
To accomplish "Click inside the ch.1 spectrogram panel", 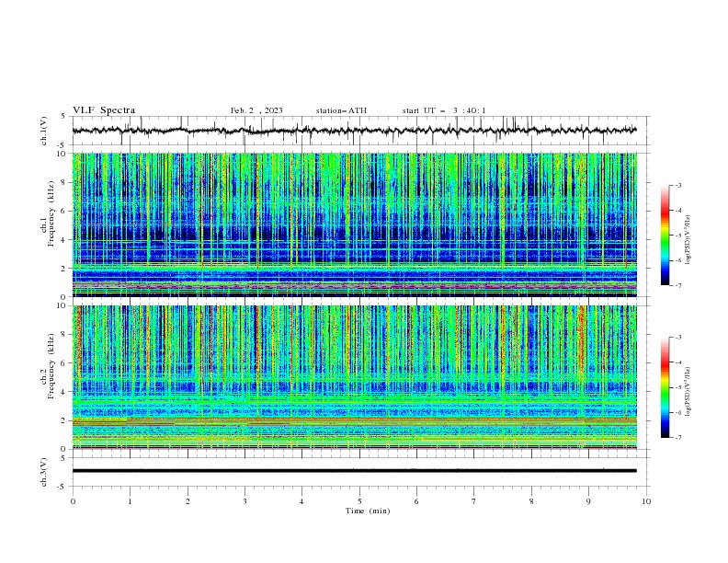I will tap(354, 224).
